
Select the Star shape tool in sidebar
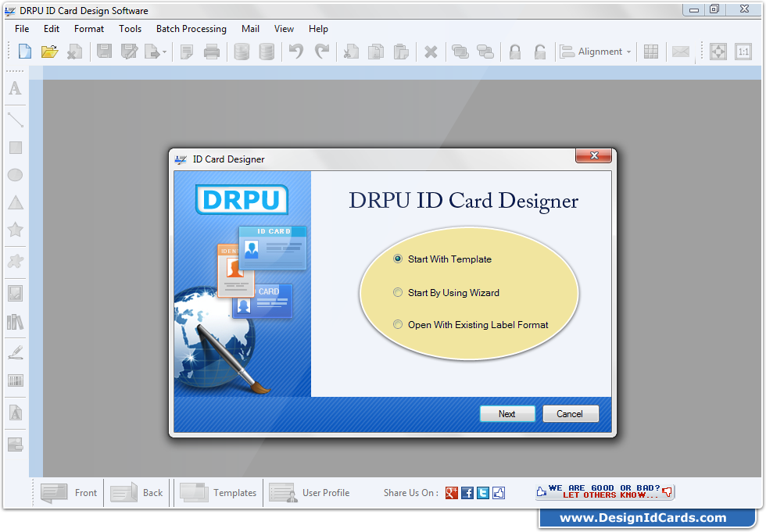tap(15, 230)
